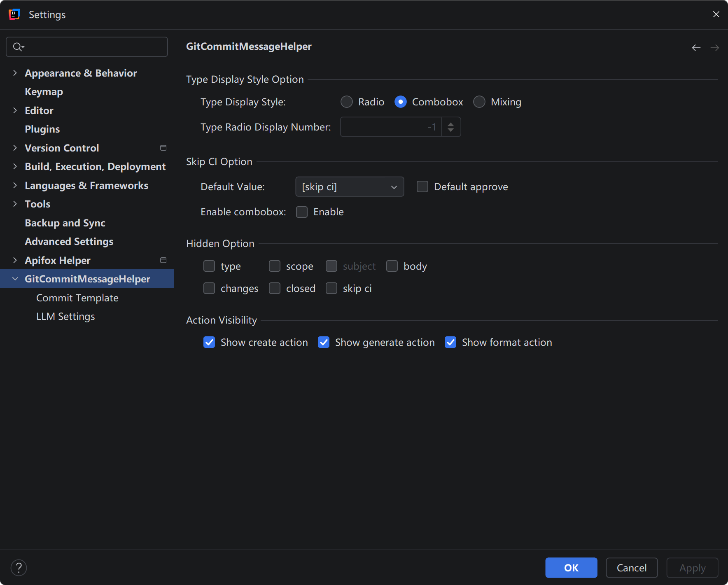Open the LLM Settings subpage

pos(65,316)
